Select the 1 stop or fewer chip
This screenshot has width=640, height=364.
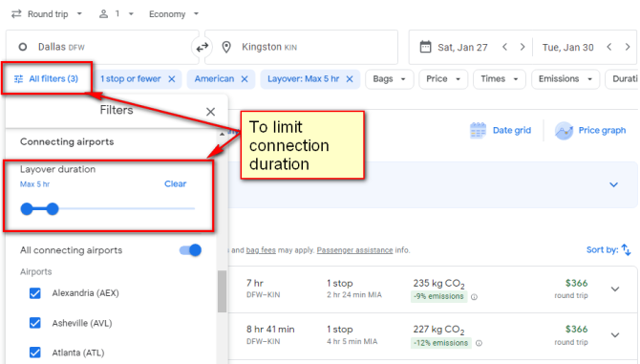(131, 78)
